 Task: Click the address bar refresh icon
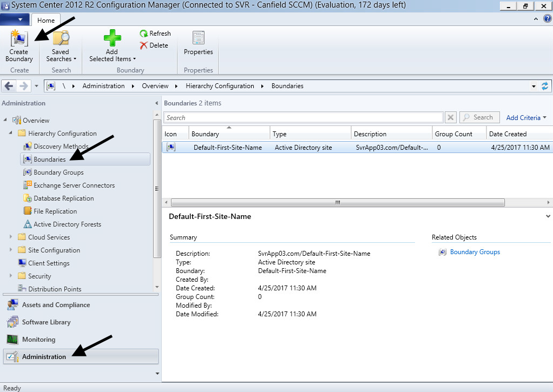(544, 86)
